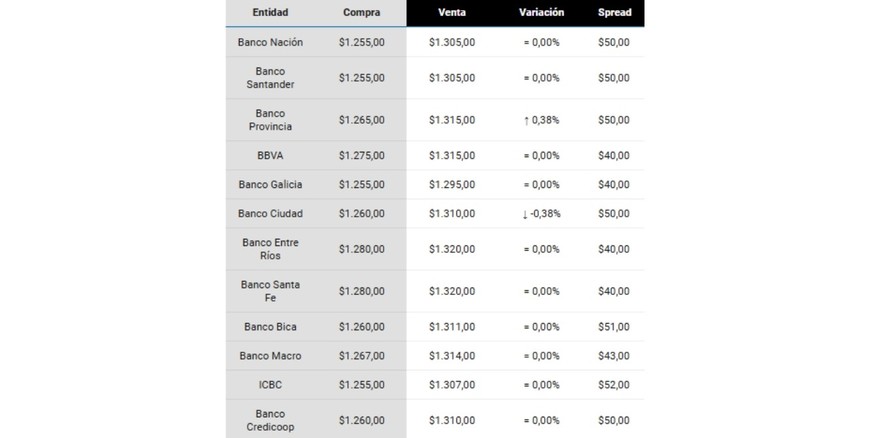Click Banco Galicia sale price $1.295,00
The height and width of the screenshot is (438, 870).
click(451, 185)
